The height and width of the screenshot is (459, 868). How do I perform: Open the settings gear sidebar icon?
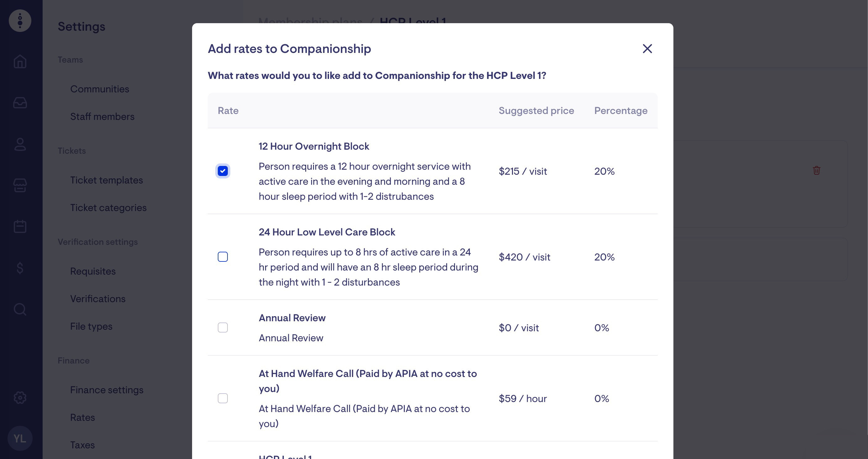point(20,398)
